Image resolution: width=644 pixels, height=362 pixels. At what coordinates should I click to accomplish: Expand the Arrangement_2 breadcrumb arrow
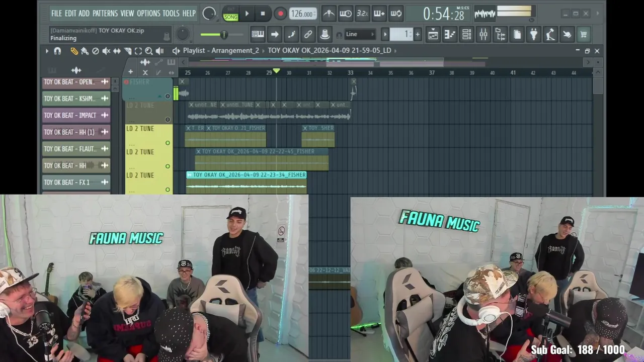tap(264, 51)
